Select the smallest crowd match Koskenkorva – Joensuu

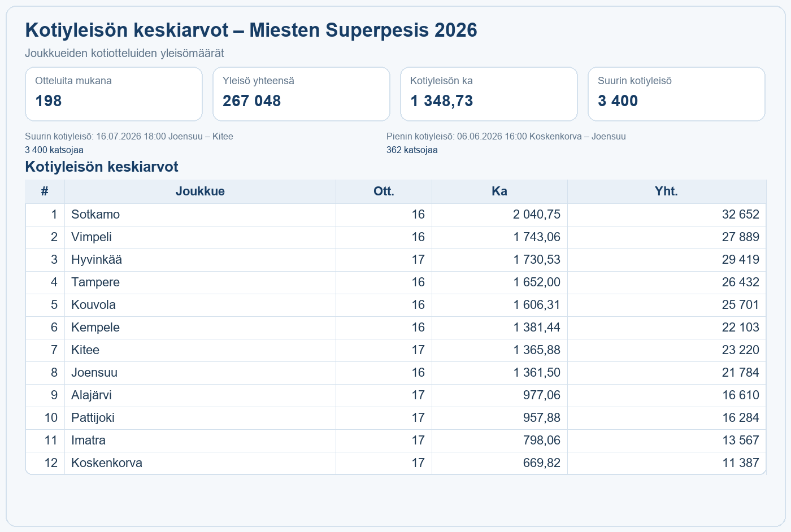coord(577,137)
